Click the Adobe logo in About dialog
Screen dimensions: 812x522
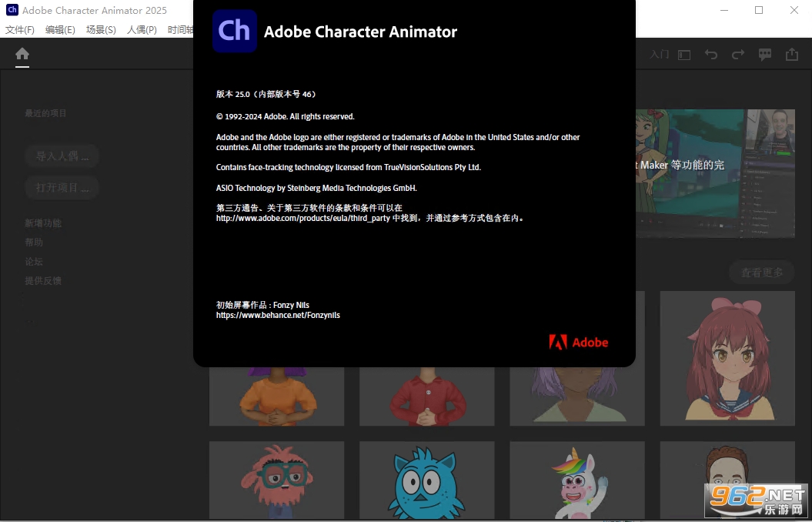(x=579, y=343)
